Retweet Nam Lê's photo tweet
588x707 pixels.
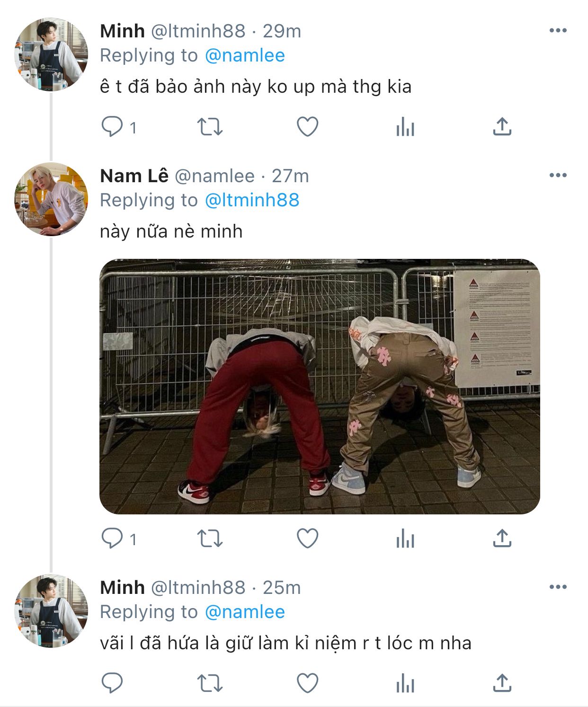tap(210, 539)
